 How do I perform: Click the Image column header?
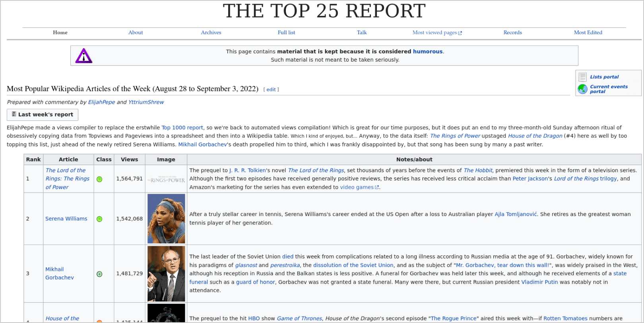[166, 160]
